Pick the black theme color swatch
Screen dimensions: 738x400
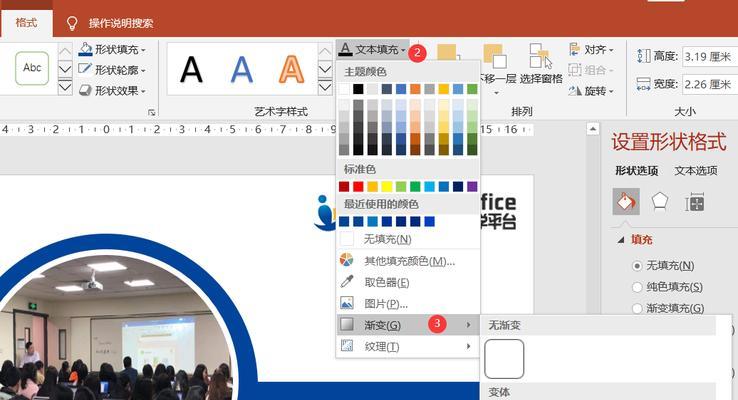click(x=358, y=89)
